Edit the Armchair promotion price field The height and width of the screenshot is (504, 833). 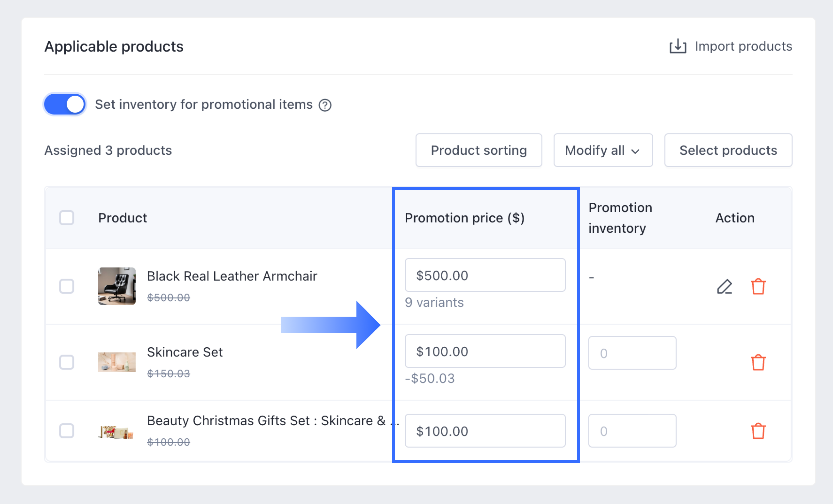point(485,275)
